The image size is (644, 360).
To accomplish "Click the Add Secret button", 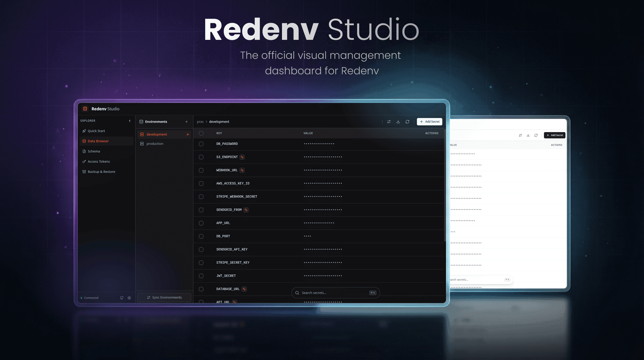I will coord(429,122).
